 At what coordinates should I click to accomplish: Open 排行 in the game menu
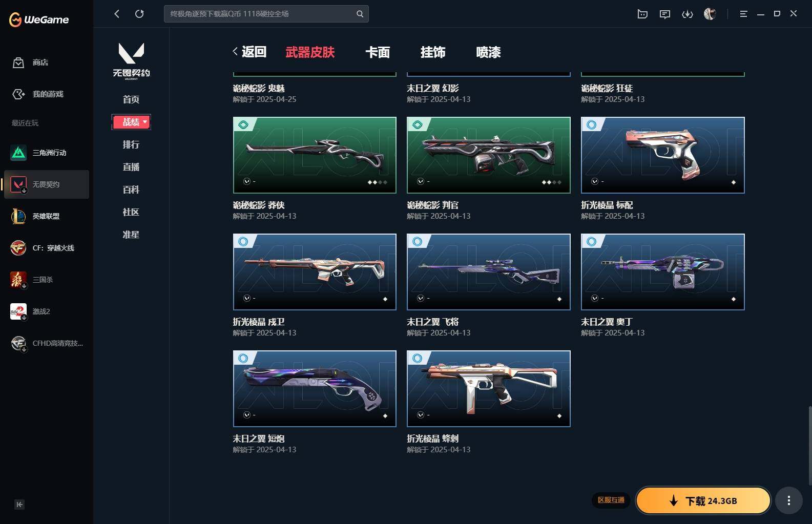(131, 144)
